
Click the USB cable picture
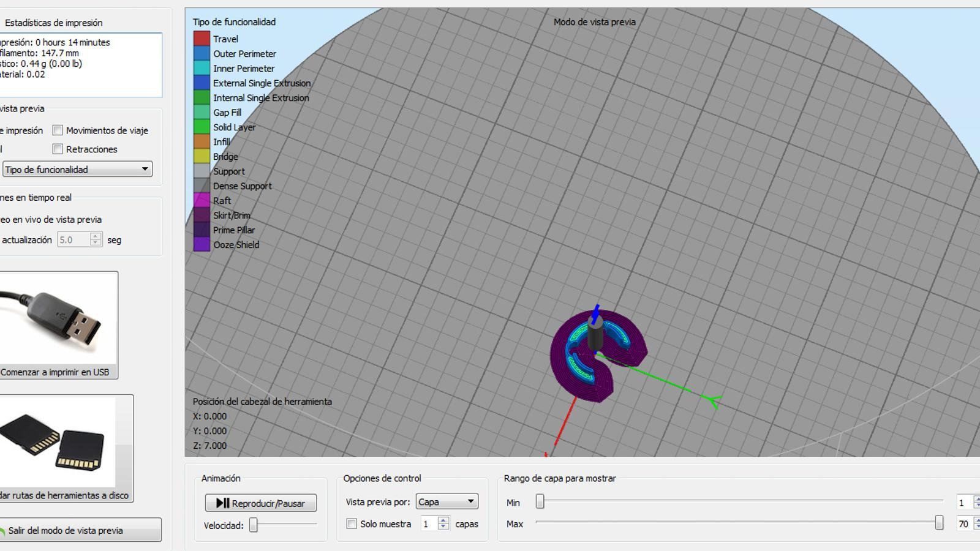pyautogui.click(x=56, y=318)
